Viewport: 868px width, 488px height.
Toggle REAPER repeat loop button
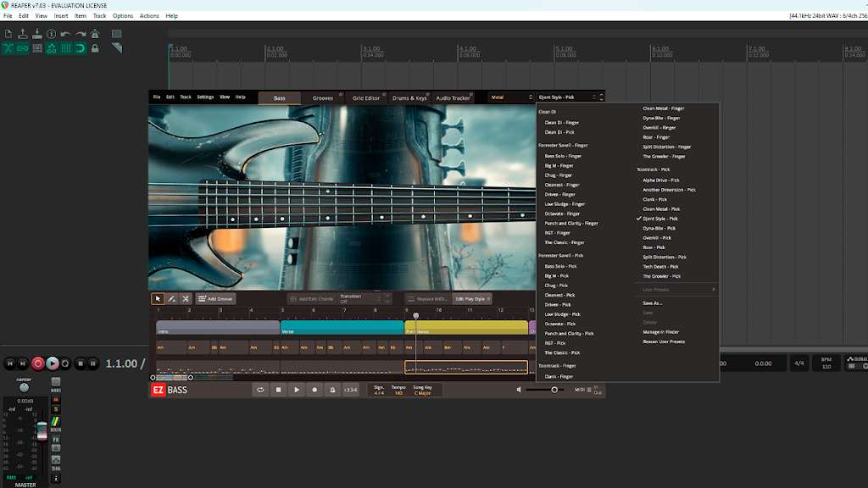65,363
